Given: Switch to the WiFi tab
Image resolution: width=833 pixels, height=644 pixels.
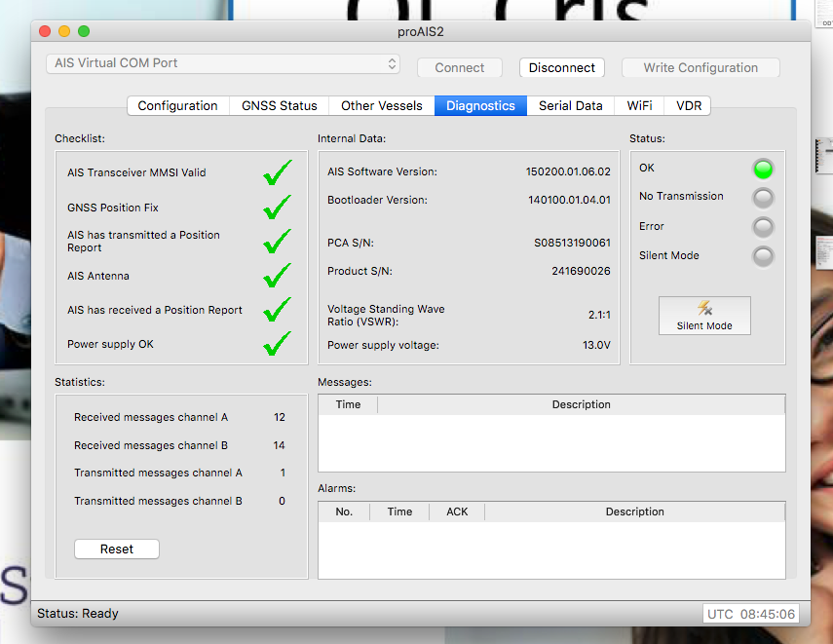Looking at the screenshot, I should coord(640,106).
